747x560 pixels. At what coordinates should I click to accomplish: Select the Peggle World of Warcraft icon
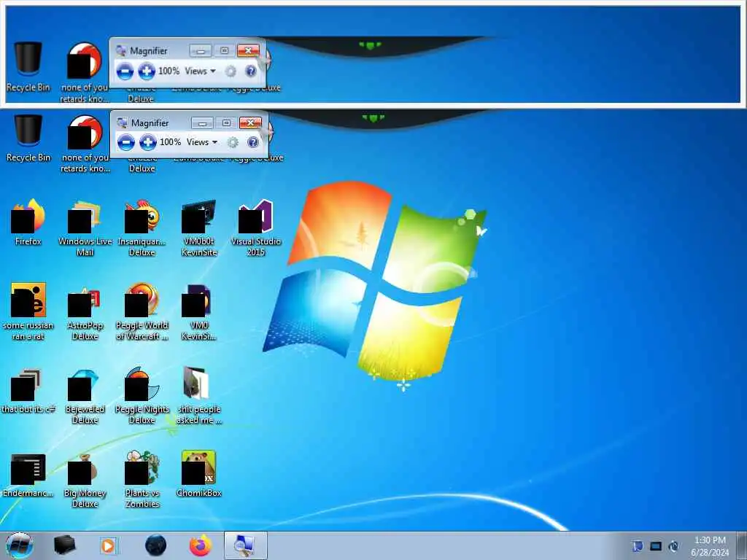tap(142, 311)
